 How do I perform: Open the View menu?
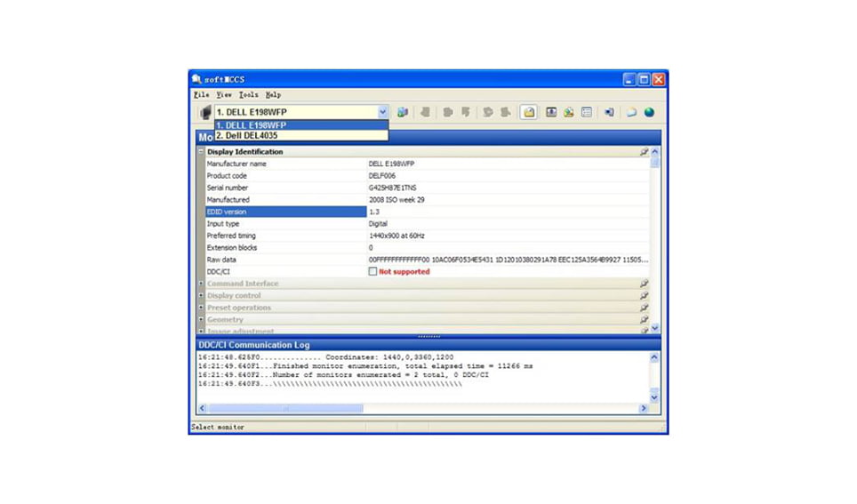click(223, 94)
